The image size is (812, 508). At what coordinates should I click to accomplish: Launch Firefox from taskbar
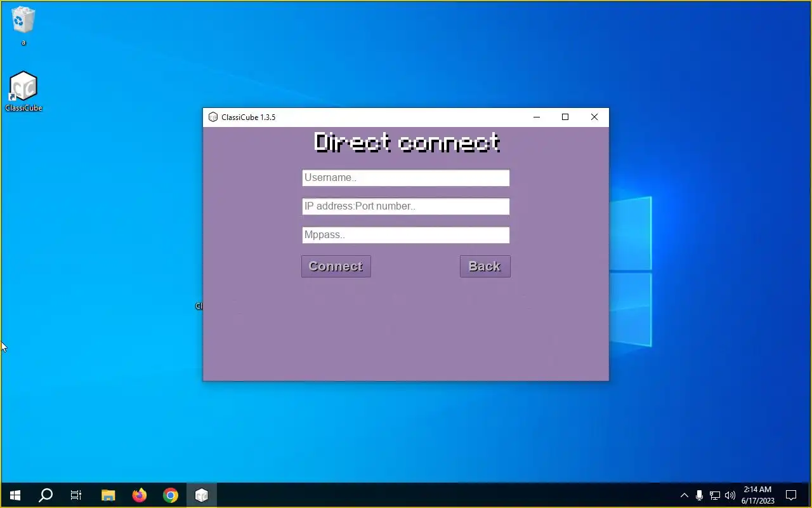(x=140, y=495)
